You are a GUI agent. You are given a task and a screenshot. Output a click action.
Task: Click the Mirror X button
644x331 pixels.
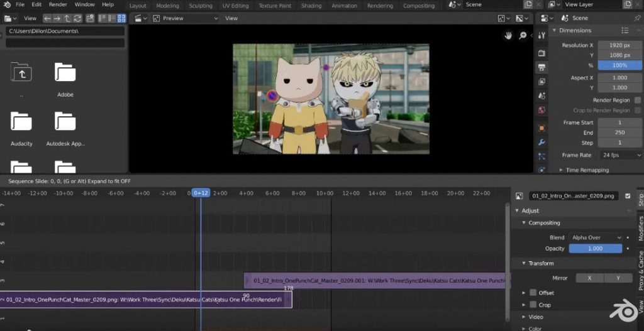[589, 278]
